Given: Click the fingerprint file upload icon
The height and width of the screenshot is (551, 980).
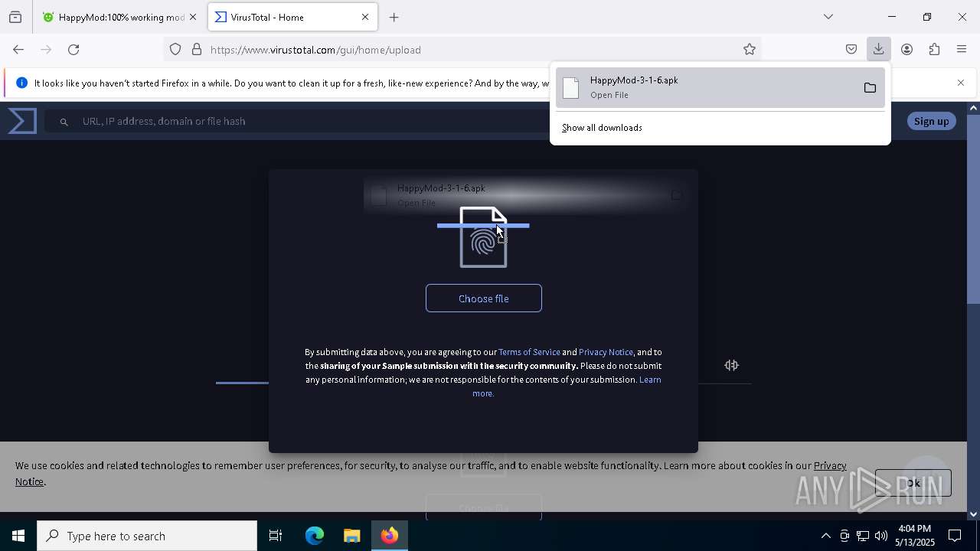Looking at the screenshot, I should [483, 237].
